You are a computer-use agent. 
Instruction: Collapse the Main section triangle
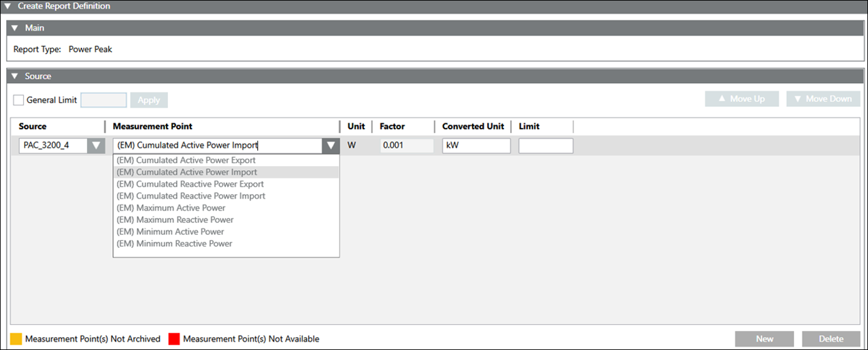(15, 28)
